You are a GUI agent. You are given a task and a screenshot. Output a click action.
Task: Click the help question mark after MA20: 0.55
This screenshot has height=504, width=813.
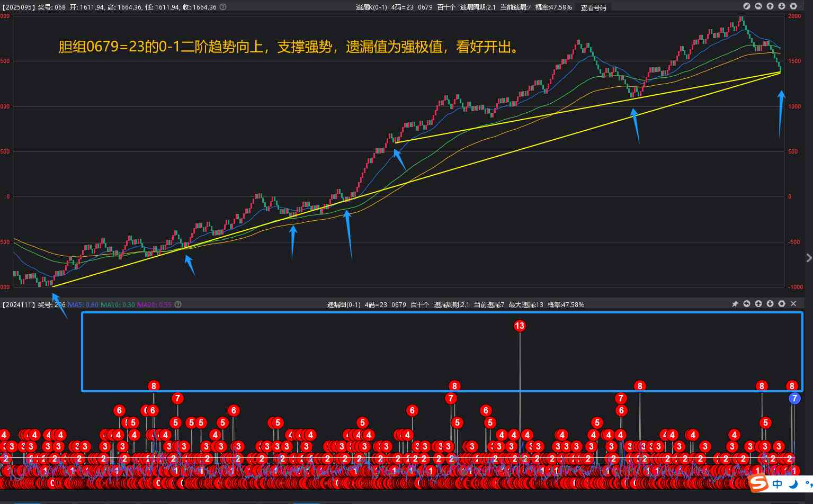178,304
